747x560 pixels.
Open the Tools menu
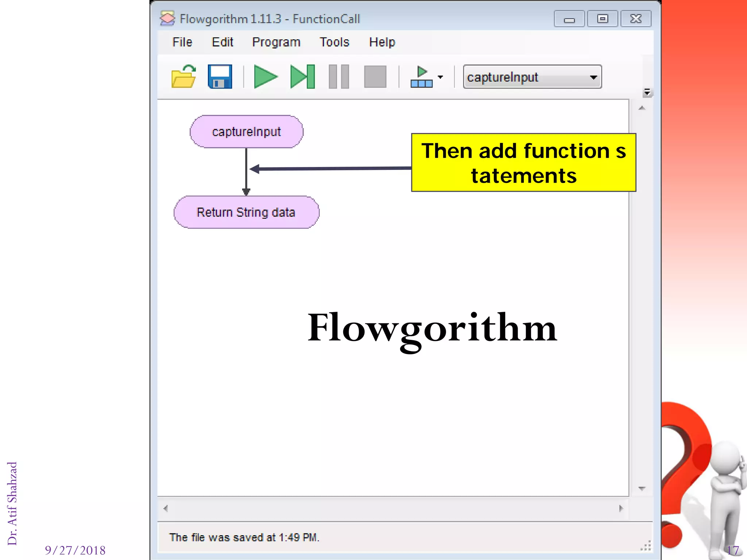point(334,42)
